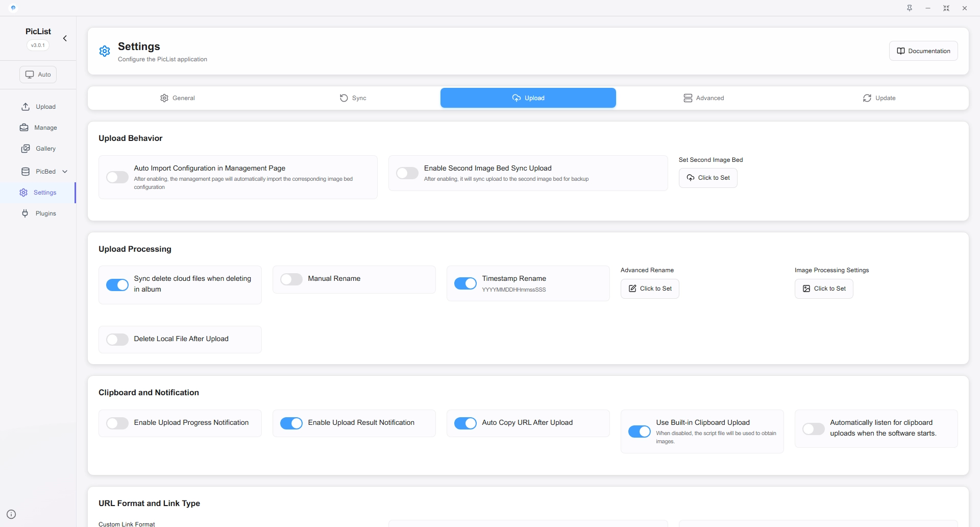Click the PicList logo in the title bar

[13, 8]
